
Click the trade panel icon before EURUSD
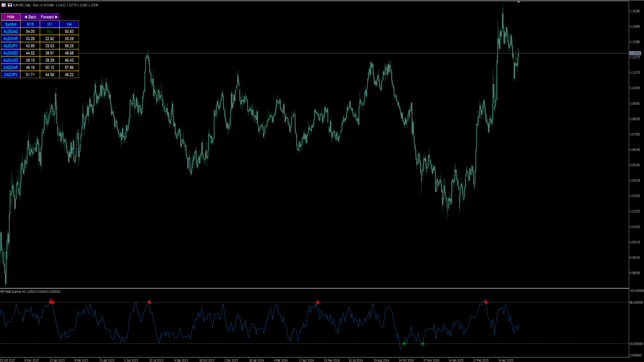pos(10,5)
